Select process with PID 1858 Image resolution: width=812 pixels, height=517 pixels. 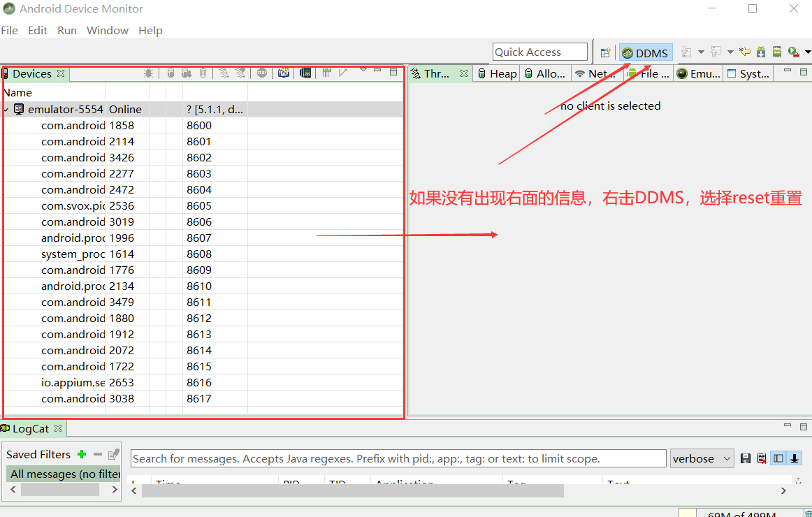[x=203, y=125]
